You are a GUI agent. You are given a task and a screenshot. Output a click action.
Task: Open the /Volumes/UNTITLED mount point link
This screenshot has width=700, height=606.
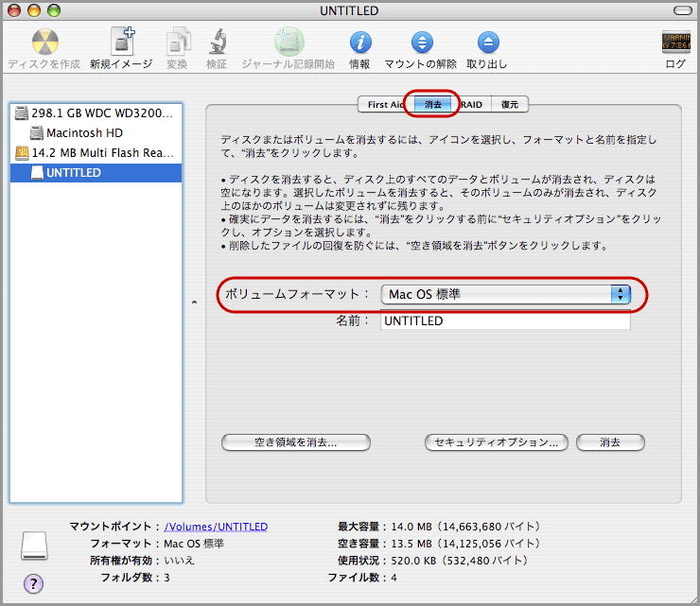(216, 527)
